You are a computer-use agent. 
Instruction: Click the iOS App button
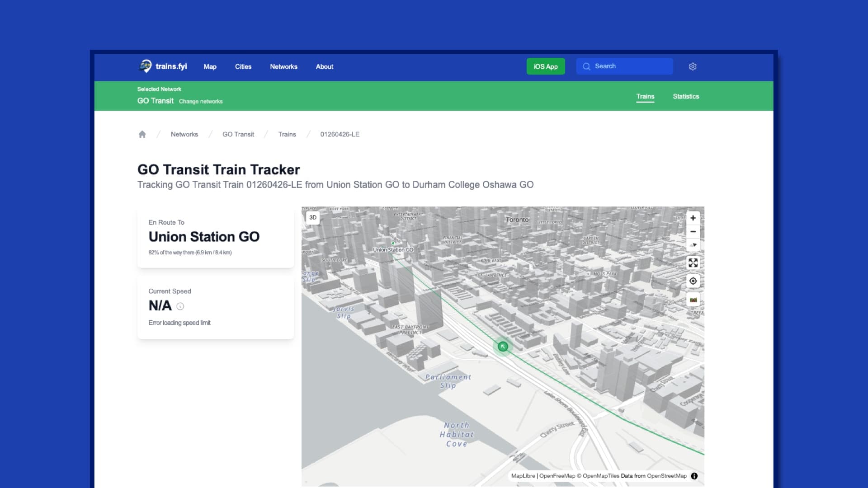[545, 66]
